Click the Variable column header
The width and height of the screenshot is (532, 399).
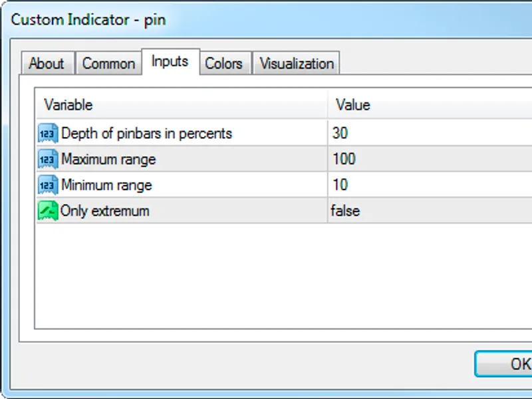182,105
